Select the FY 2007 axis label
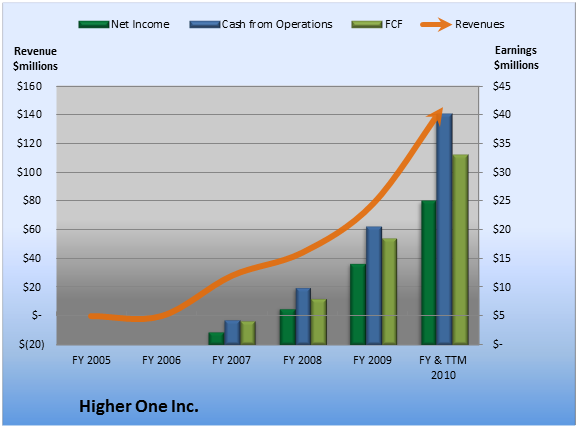Screen dimensions: 577x427 (231, 360)
